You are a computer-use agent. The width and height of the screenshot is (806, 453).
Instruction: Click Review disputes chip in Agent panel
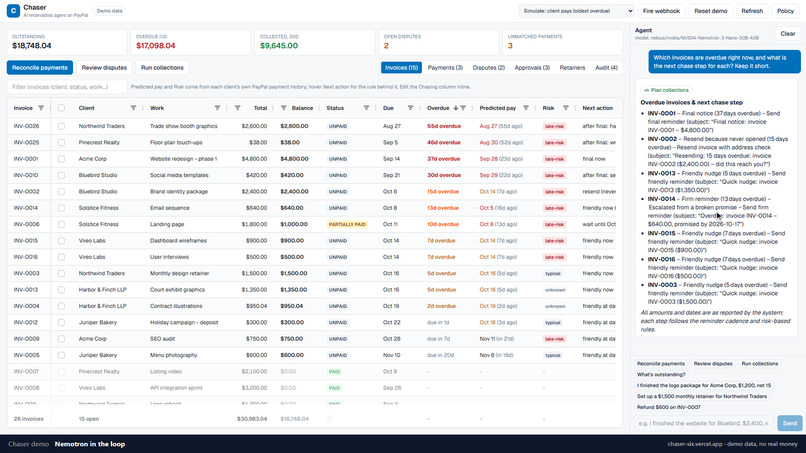713,364
